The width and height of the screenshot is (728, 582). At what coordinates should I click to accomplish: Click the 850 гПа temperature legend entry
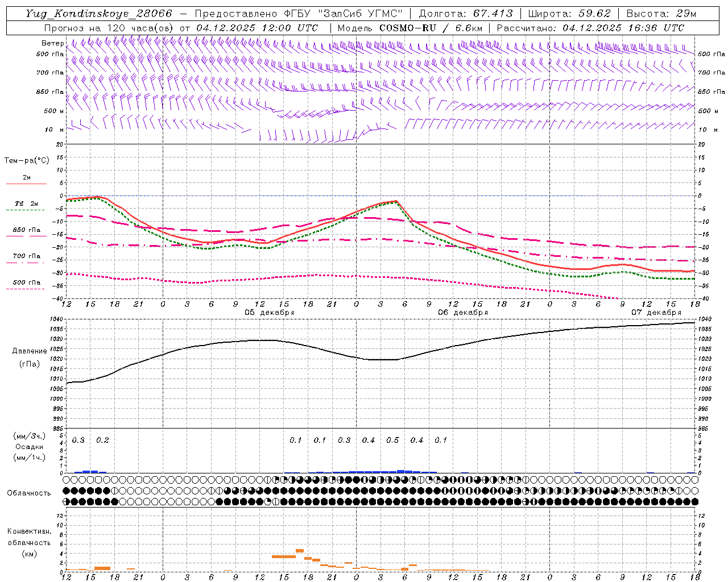pyautogui.click(x=27, y=230)
